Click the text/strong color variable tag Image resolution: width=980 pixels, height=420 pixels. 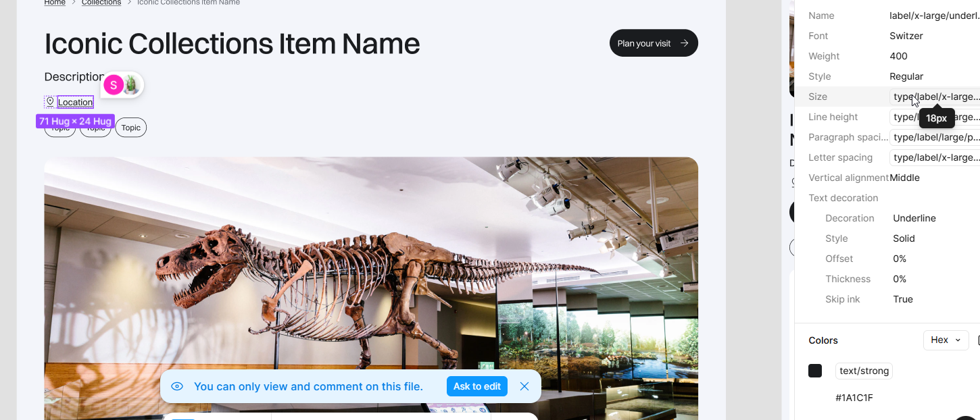864,371
